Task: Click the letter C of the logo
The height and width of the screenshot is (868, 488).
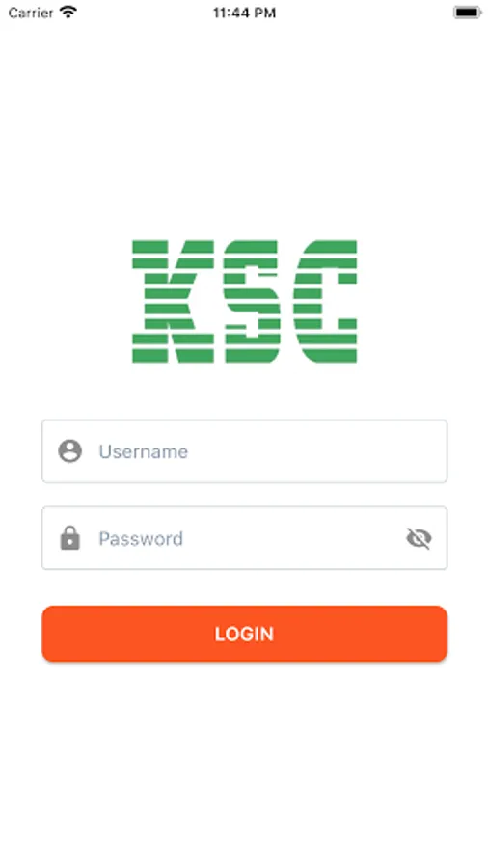Action: (x=325, y=301)
